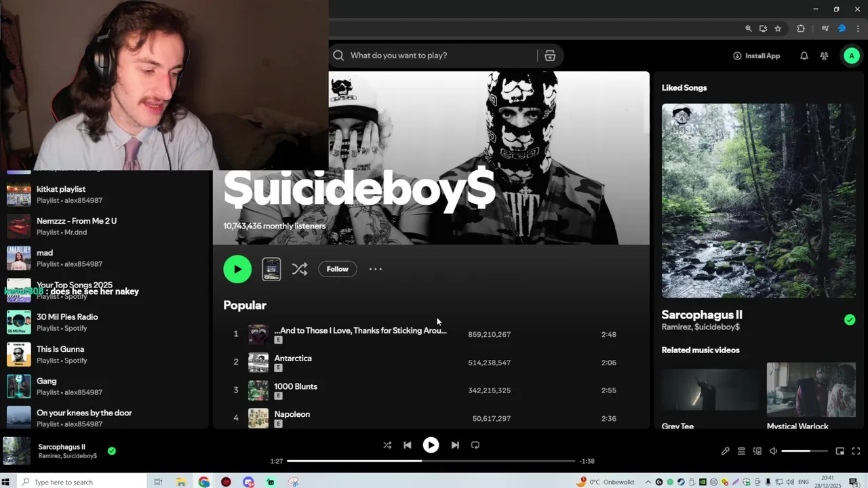Click Antarctica album cover thumbnail
868x488 pixels.
[x=258, y=363]
